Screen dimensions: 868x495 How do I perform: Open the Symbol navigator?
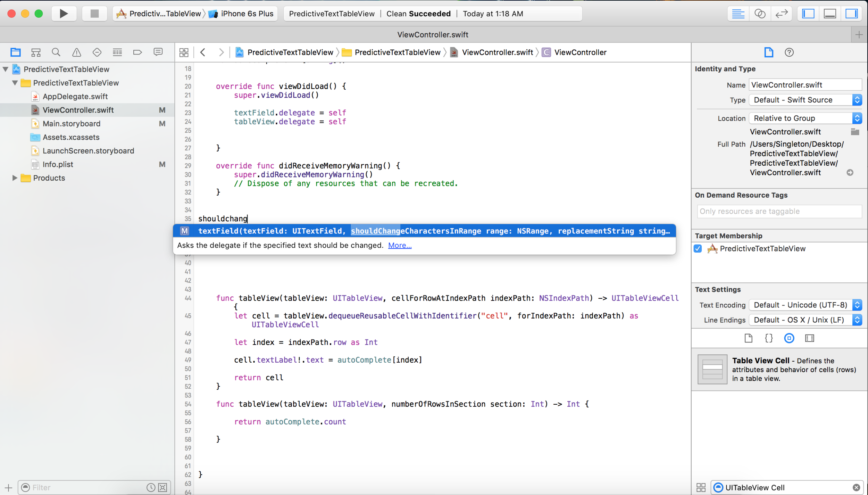pos(36,52)
